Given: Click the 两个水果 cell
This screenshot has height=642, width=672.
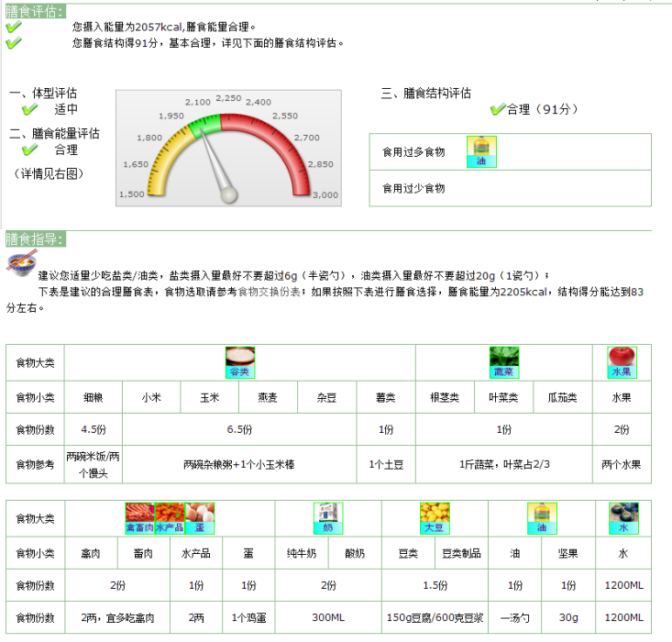Looking at the screenshot, I should pos(622,464).
